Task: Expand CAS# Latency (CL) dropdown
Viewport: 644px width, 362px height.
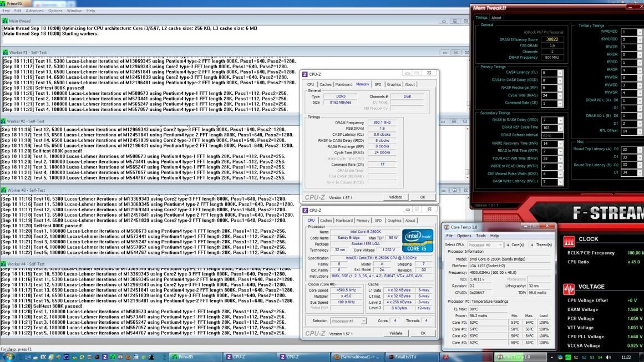Action: (560, 73)
